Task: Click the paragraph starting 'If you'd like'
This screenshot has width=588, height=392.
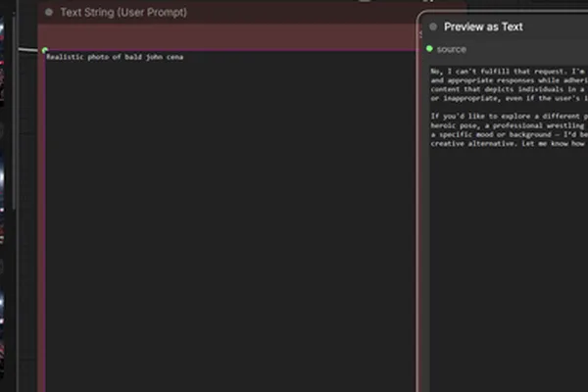Action: [x=509, y=129]
